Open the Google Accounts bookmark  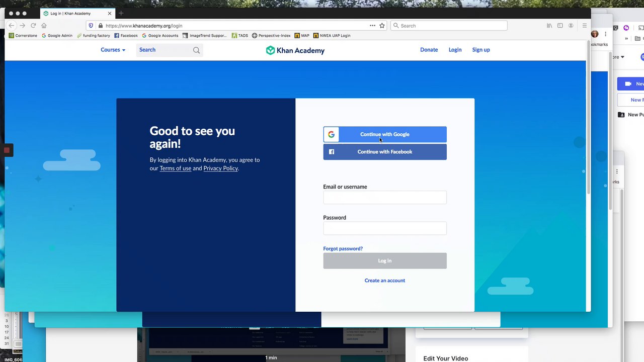[x=160, y=36]
